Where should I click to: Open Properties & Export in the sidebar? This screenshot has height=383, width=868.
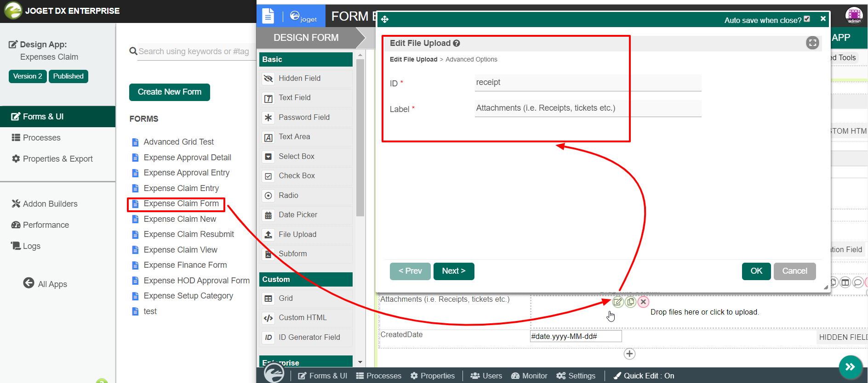[58, 159]
